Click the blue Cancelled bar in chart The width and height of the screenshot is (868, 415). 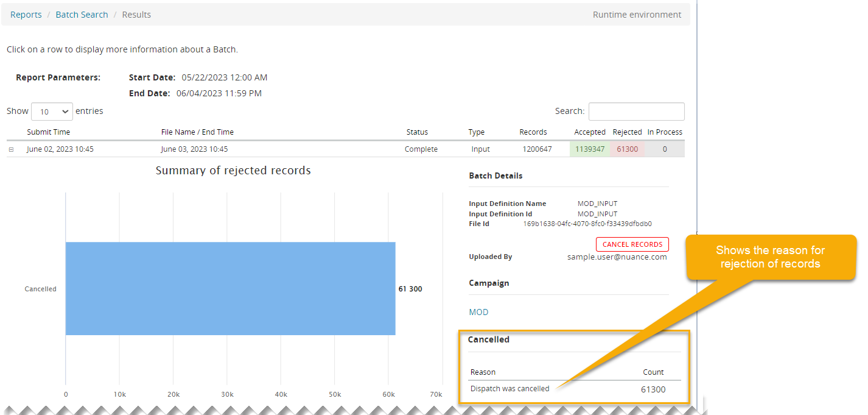(230, 288)
